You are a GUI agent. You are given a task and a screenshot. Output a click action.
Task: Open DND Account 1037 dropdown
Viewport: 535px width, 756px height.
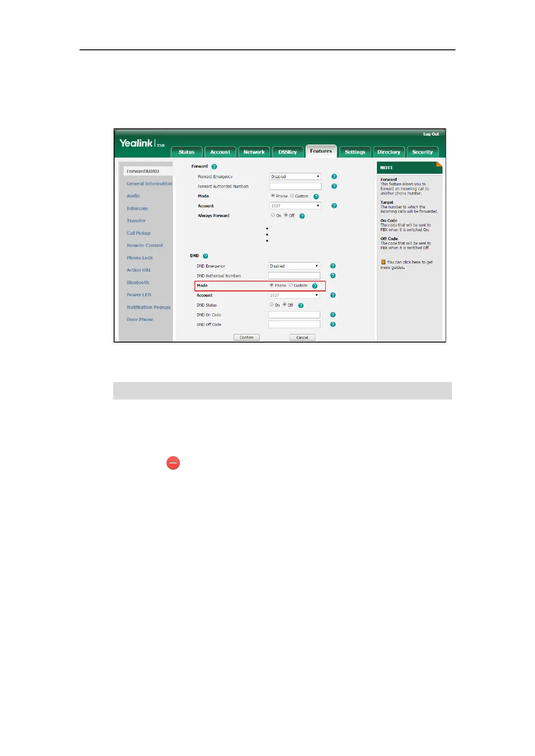pos(294,295)
